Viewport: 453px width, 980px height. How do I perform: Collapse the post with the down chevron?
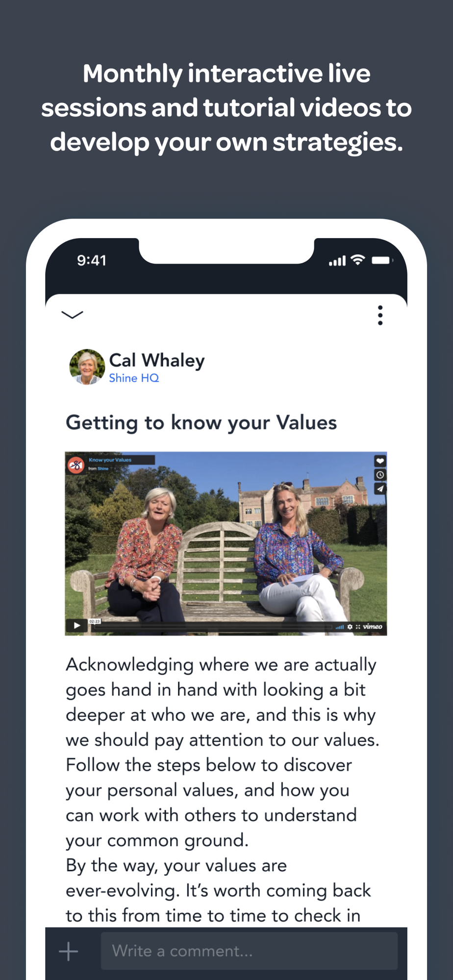click(x=72, y=315)
